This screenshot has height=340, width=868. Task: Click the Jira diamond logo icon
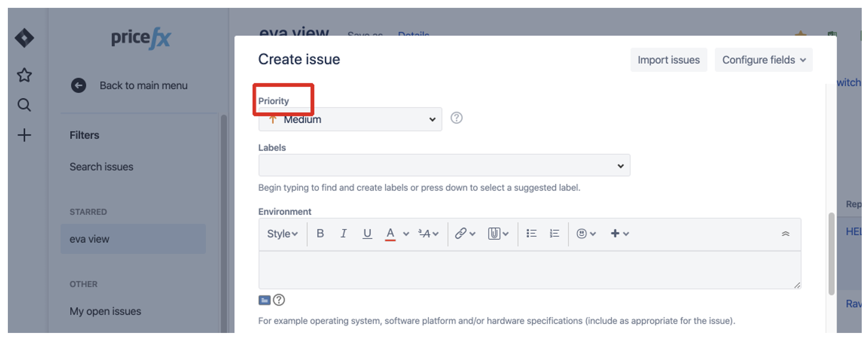tap(24, 38)
